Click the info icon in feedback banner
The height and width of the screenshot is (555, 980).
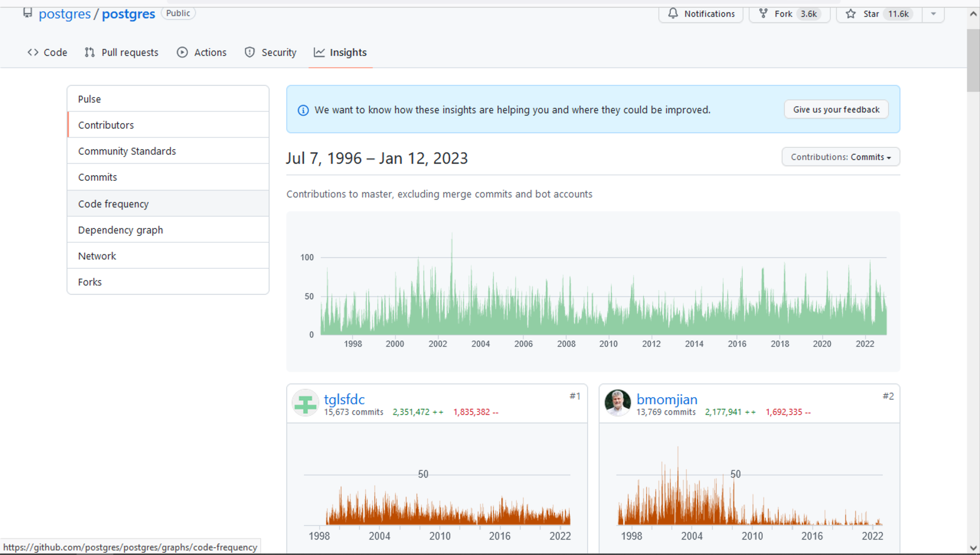[x=303, y=110]
